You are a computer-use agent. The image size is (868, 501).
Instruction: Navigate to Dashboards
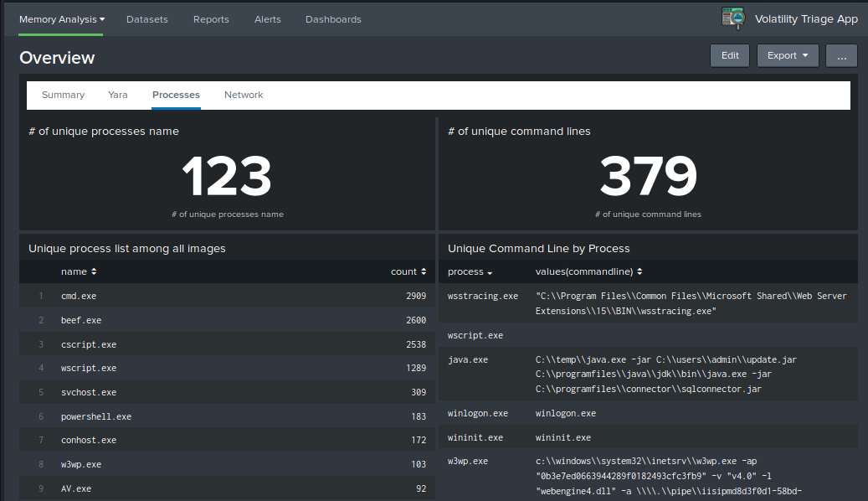click(x=333, y=19)
